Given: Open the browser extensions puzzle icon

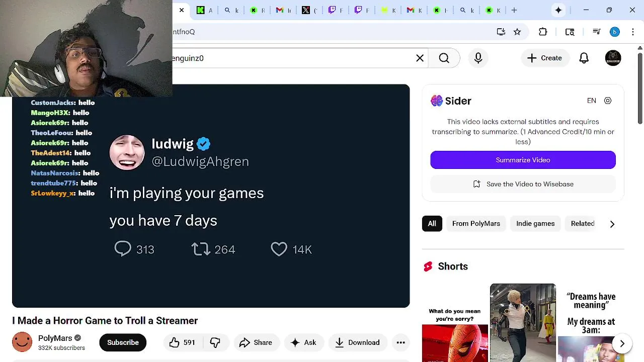Looking at the screenshot, I should click(543, 32).
